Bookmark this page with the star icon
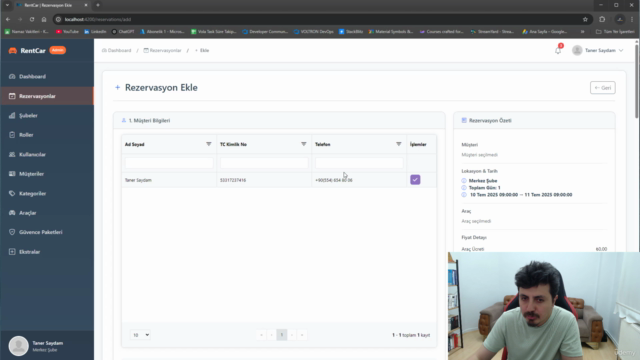This screenshot has width=640, height=360. (x=585, y=19)
